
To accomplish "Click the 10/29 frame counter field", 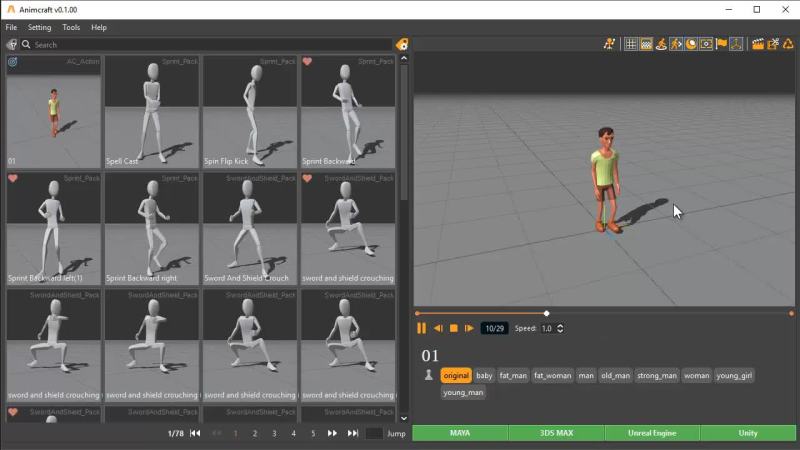I will (x=494, y=328).
